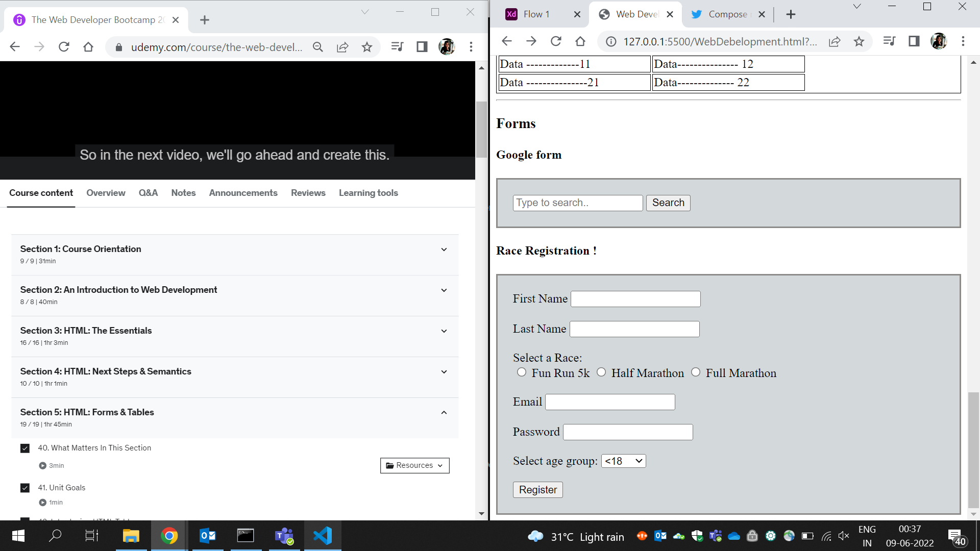This screenshot has height=551, width=980.
Task: Open Visual Studio Code from taskbar
Action: click(x=323, y=536)
